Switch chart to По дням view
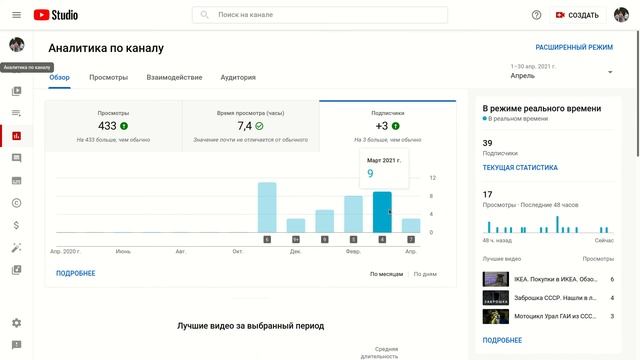 425,274
